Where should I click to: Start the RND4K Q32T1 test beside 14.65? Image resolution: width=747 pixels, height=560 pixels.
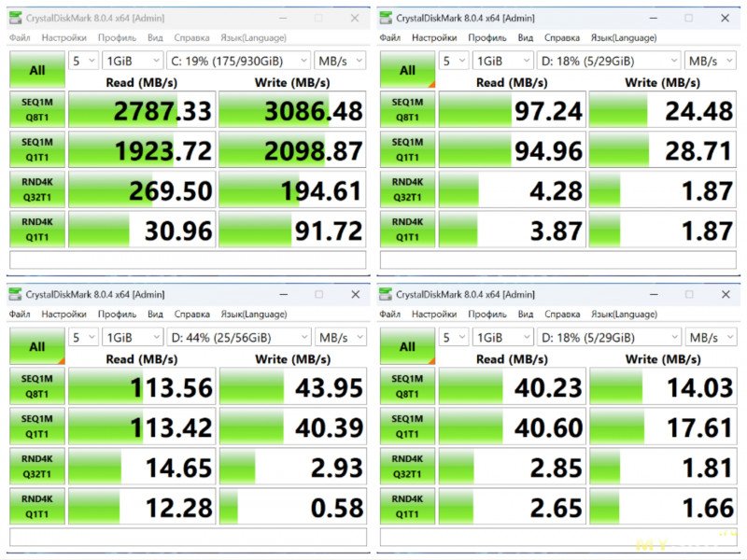pyautogui.click(x=36, y=467)
